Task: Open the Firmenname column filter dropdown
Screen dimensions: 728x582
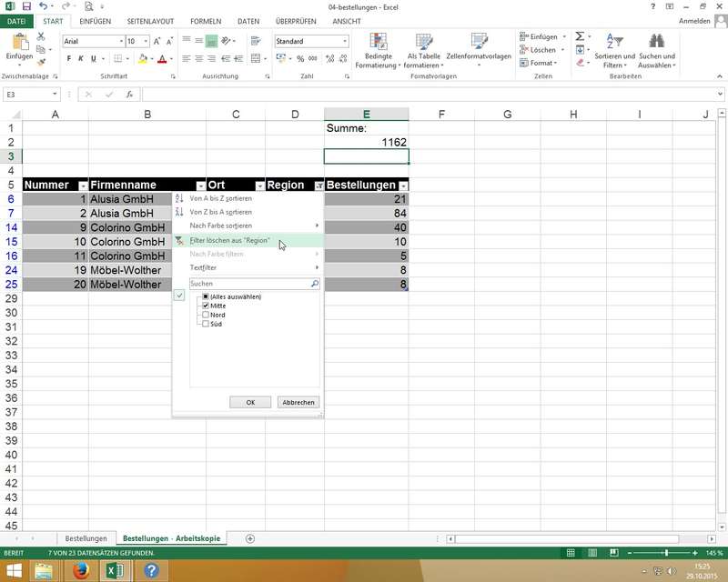Action: 200,186
